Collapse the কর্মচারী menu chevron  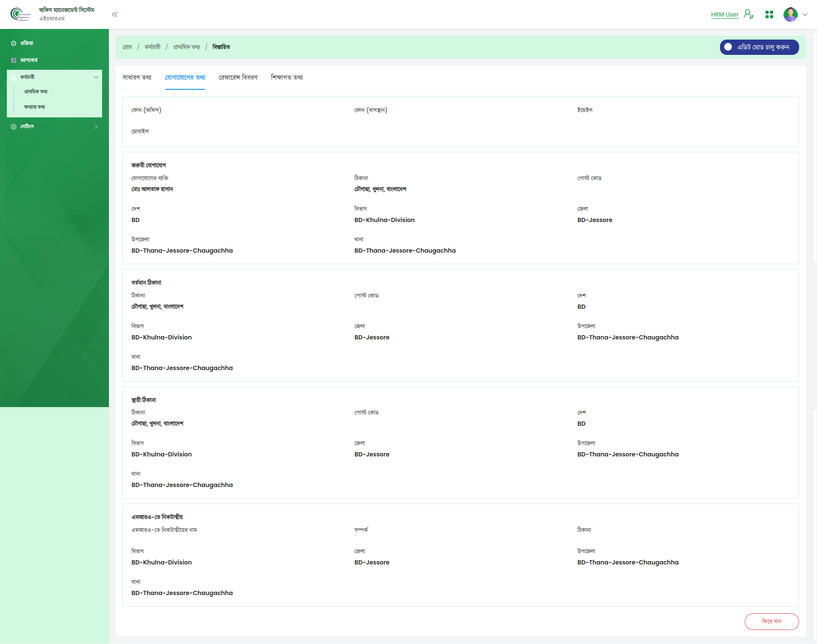point(96,77)
